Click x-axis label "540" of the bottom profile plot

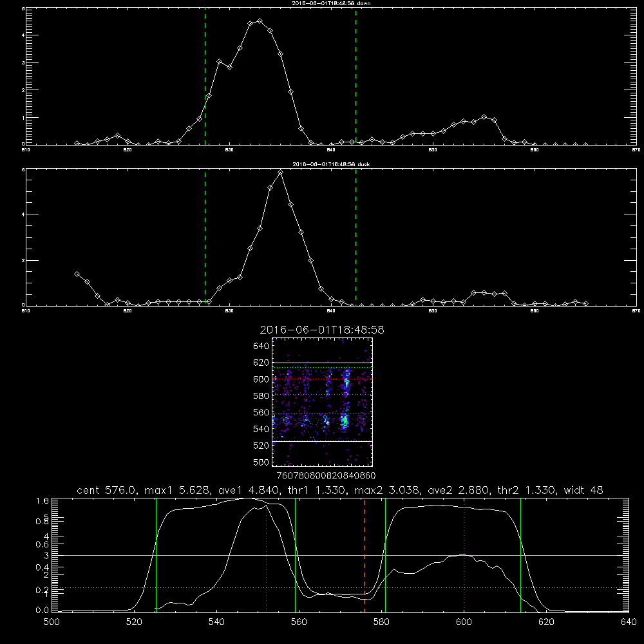tap(216, 622)
